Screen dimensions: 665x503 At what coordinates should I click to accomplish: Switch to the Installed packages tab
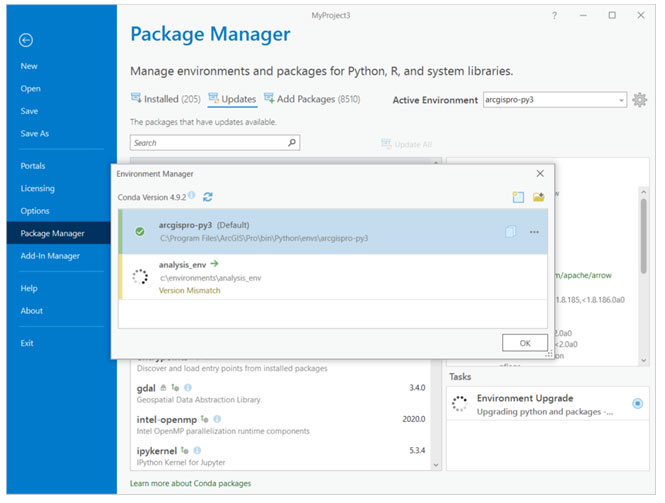(x=165, y=99)
